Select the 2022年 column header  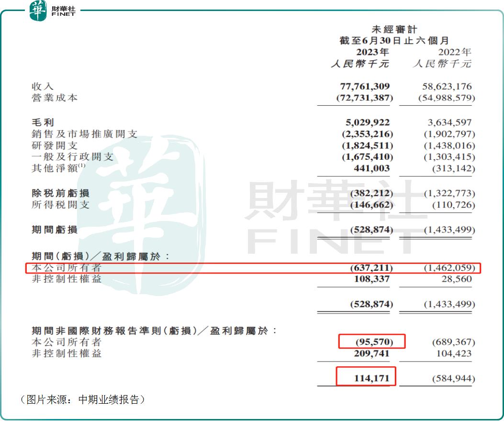click(x=455, y=52)
